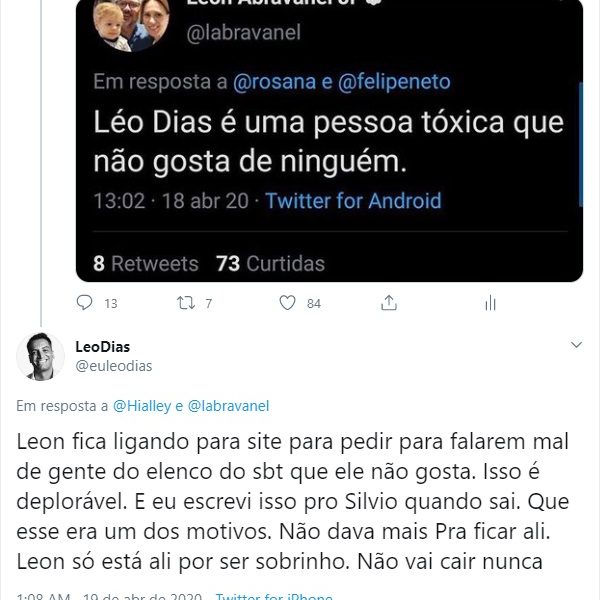
Task: Click the LeoDias display name
Action: point(103,346)
